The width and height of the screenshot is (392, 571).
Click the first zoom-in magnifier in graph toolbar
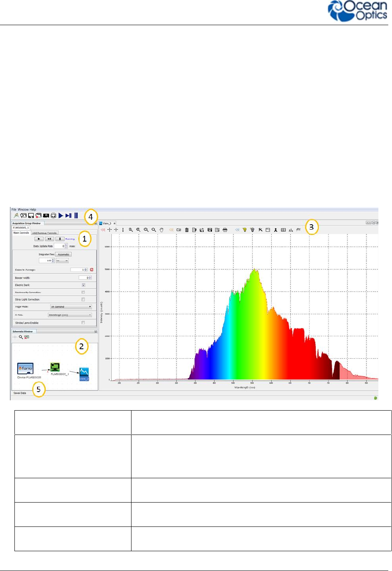pyautogui.click(x=131, y=230)
